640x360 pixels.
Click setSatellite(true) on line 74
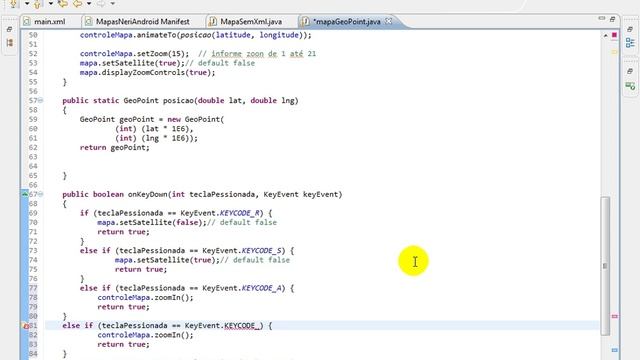point(176,260)
